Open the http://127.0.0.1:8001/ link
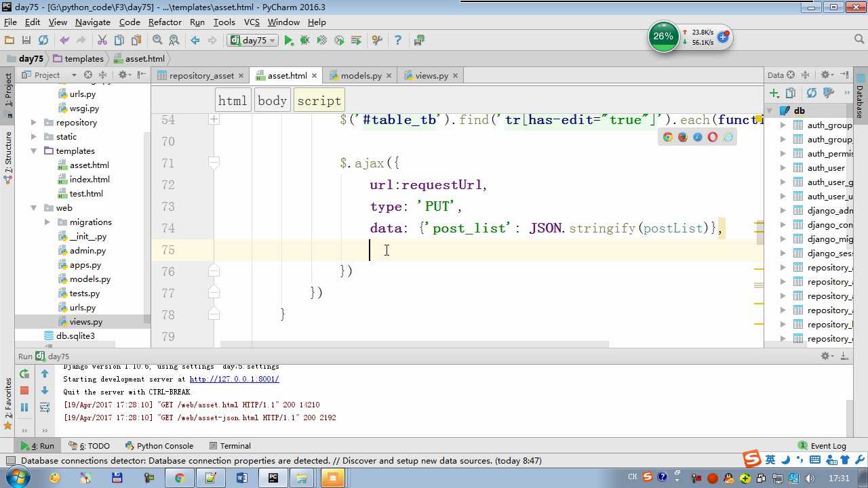The image size is (868, 488). (x=234, y=379)
